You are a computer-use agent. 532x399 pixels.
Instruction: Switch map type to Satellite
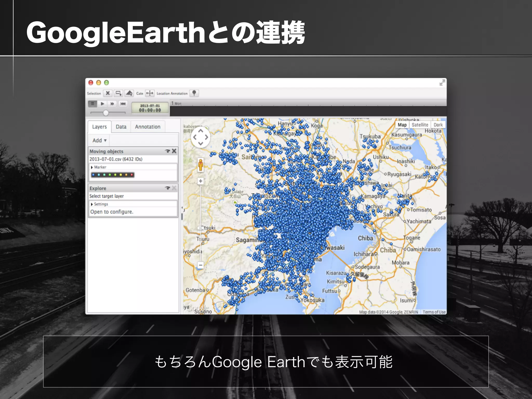(x=420, y=125)
